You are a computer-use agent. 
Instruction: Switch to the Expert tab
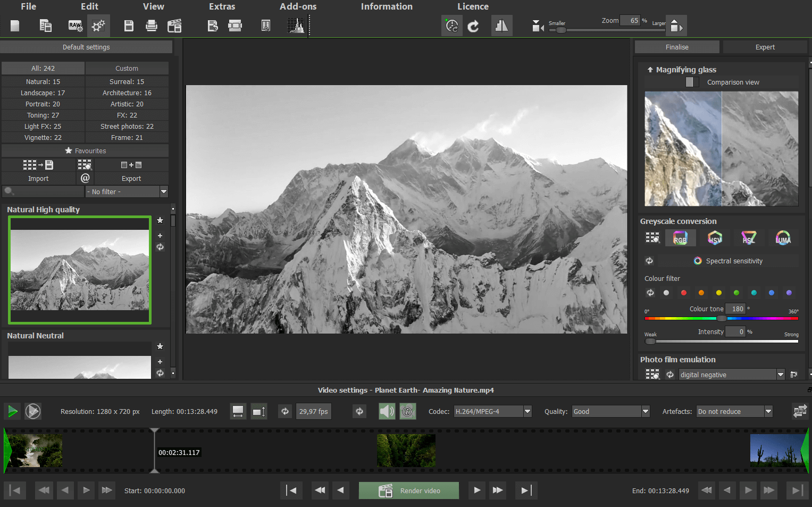click(x=765, y=47)
